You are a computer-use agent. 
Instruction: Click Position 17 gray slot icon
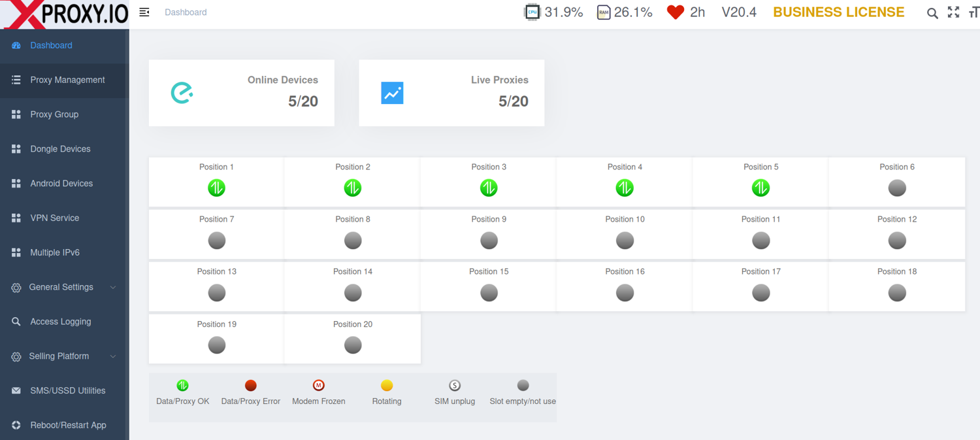(760, 293)
